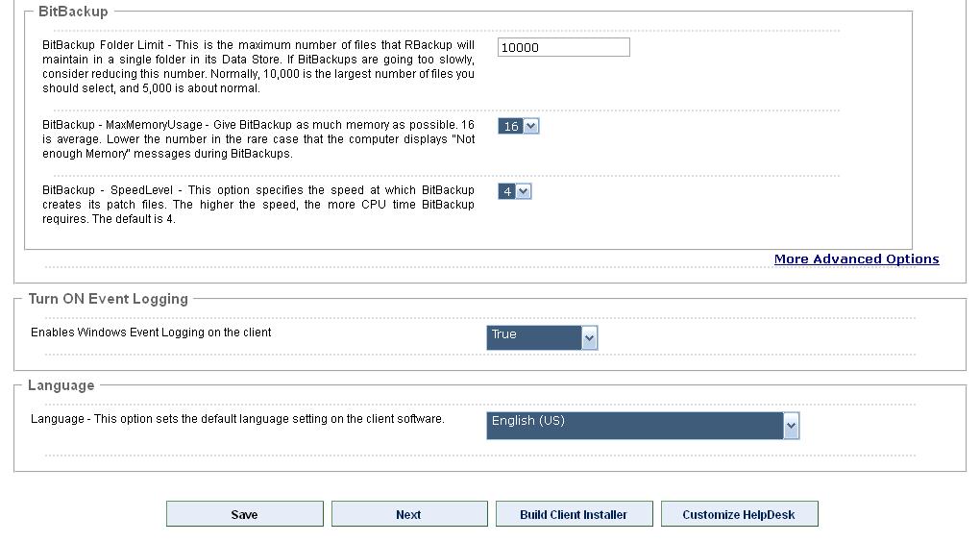Image resolution: width=980 pixels, height=542 pixels.
Task: Click the arrow on the MaxMemoryUsage dropdown
Action: coord(531,126)
